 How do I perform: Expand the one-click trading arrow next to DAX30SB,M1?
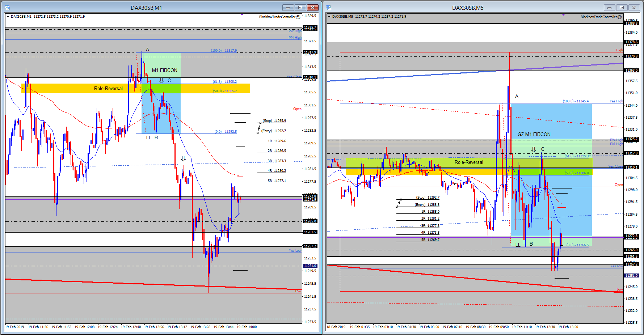[x=8, y=17]
